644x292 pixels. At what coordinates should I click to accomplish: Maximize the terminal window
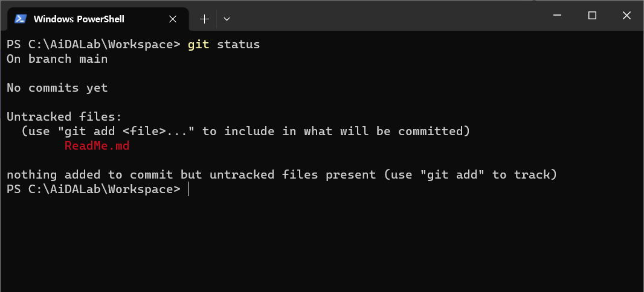592,16
